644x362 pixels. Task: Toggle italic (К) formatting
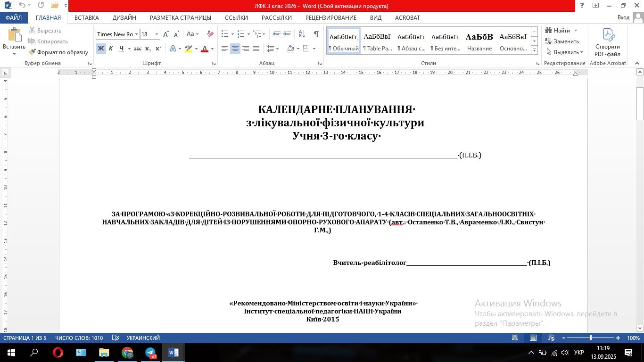click(x=111, y=49)
